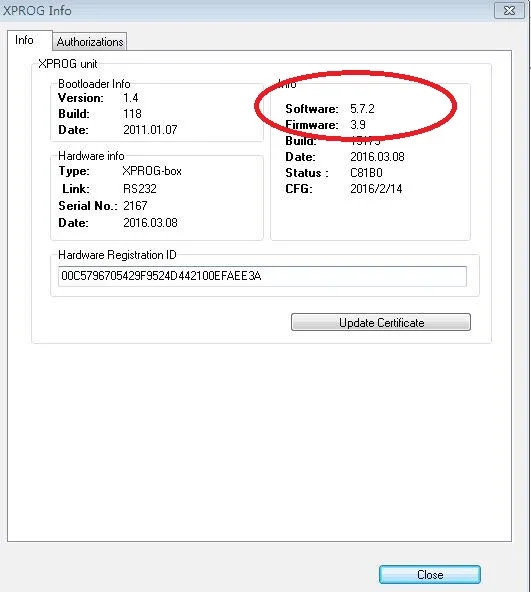Click the Hardware Registration ID field
Viewport: 531px width, 592px height.
pos(262,276)
